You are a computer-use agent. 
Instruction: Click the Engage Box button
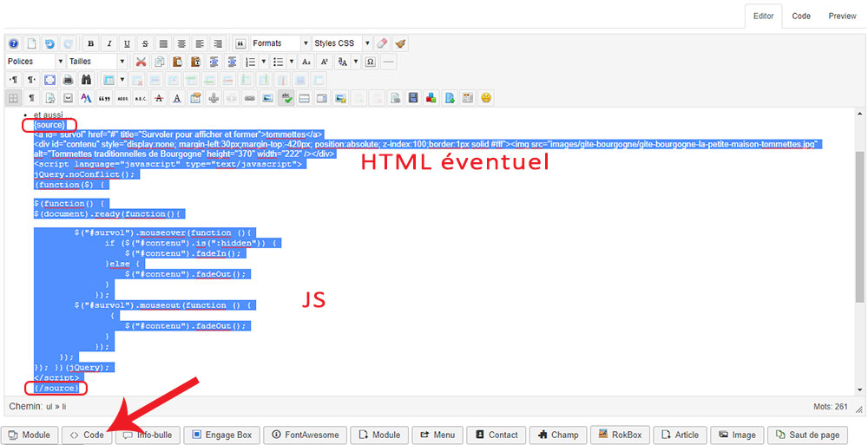221,435
